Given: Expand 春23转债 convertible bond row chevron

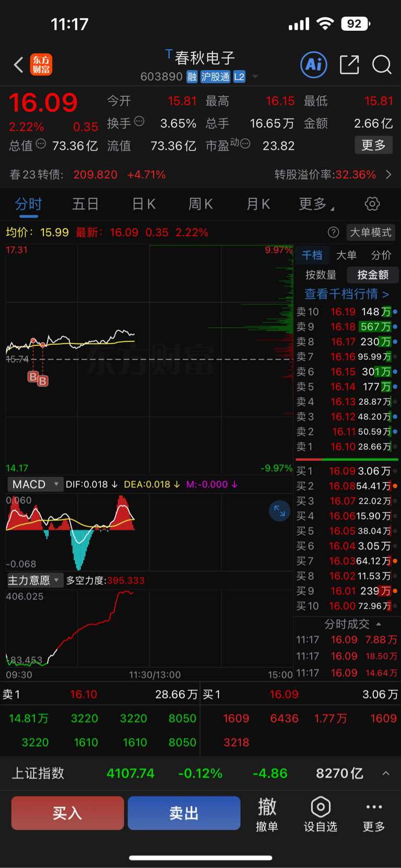Looking at the screenshot, I should [388, 174].
